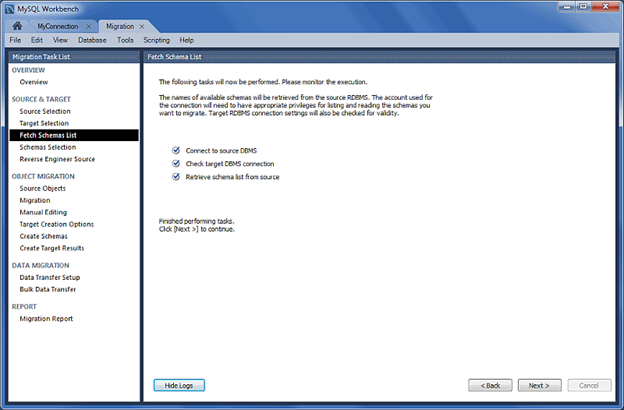This screenshot has height=410, width=624.
Task: Select Data Transfer Setup in the sidebar
Action: point(50,277)
